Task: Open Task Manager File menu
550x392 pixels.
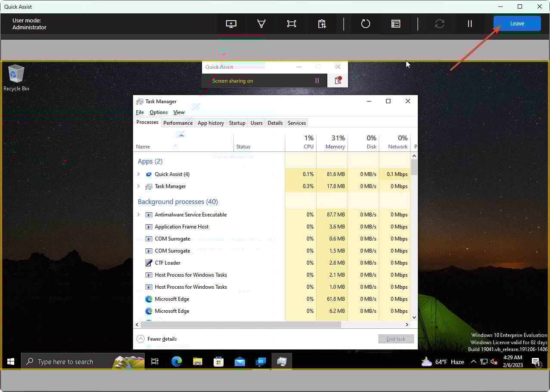Action: 140,112
